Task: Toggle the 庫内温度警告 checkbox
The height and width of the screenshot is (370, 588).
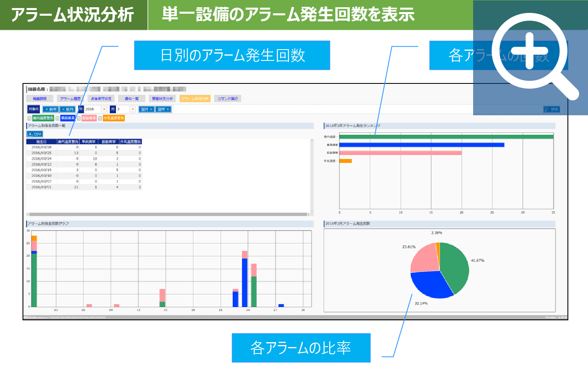Action: (x=29, y=118)
